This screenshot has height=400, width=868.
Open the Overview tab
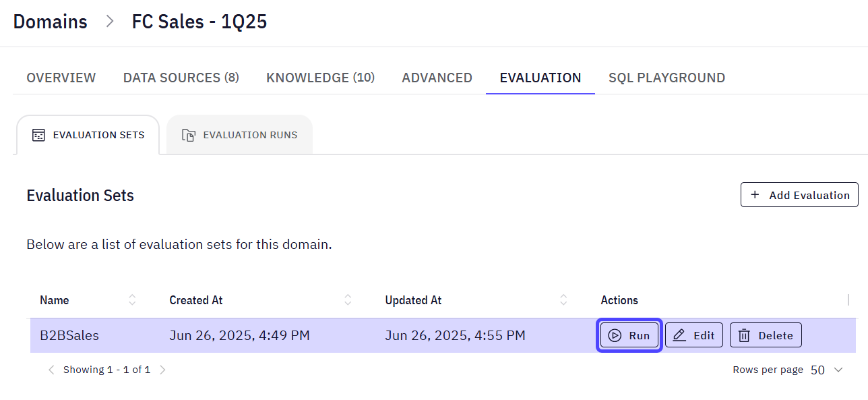tap(61, 78)
